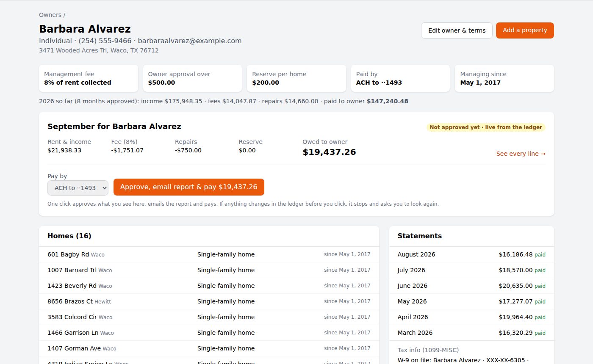Click the Repairs value -$750.00
593x364 pixels.
[x=188, y=150]
